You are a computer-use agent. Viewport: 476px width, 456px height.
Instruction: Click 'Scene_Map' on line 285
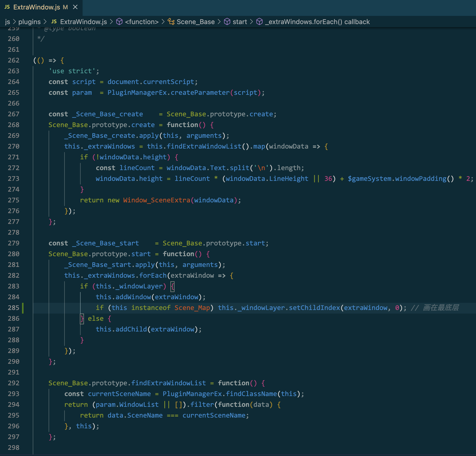pyautogui.click(x=192, y=308)
